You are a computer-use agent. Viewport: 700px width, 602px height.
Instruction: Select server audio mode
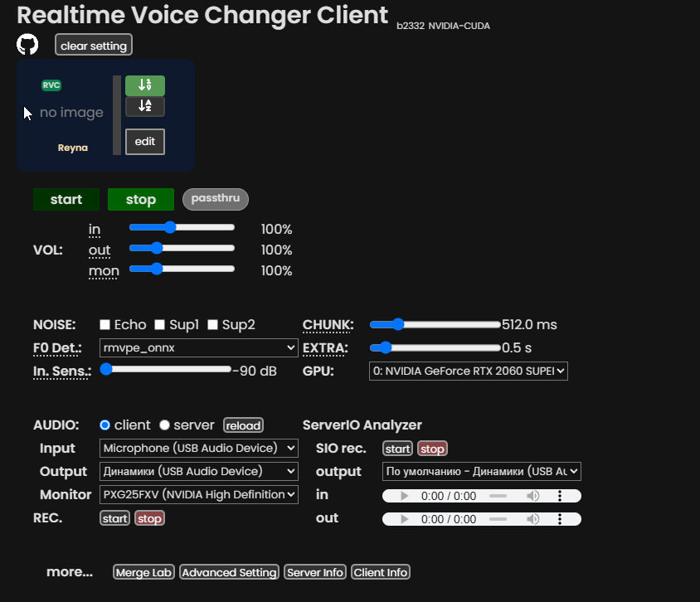coord(164,425)
